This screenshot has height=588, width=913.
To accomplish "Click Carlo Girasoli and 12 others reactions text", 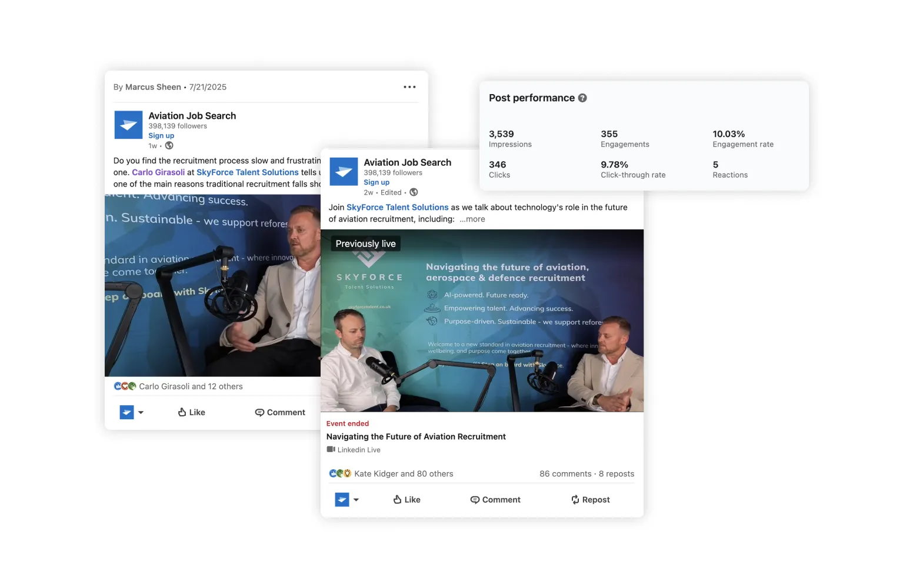I will (191, 386).
